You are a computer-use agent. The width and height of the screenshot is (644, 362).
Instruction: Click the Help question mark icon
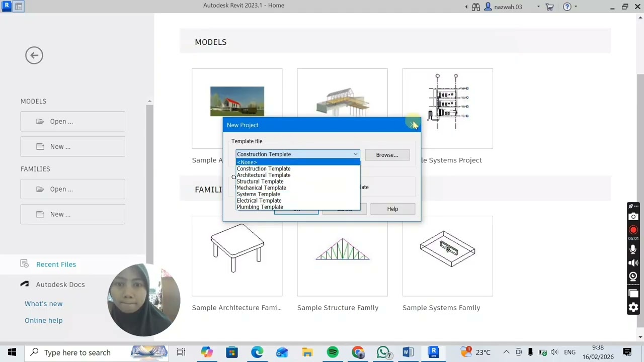(567, 7)
